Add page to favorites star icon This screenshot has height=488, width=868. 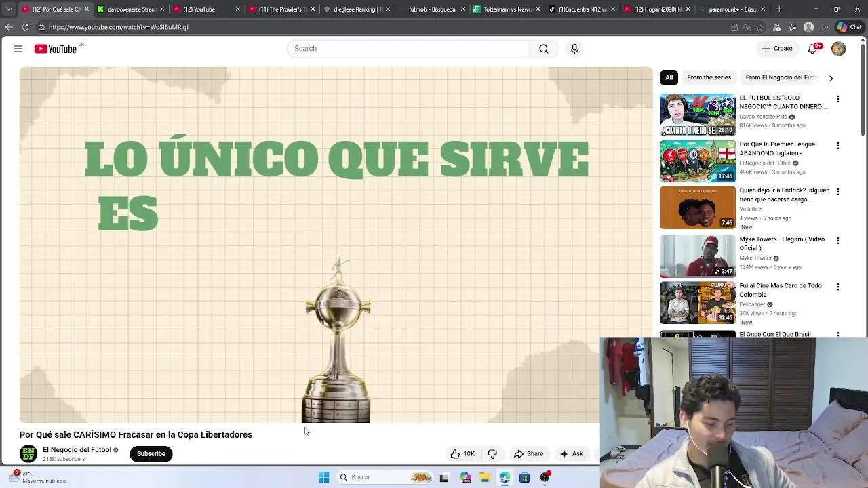760,27
